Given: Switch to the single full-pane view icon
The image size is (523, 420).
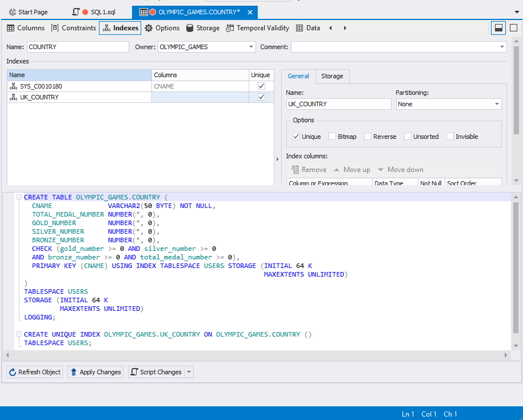Looking at the screenshot, I should (x=513, y=27).
